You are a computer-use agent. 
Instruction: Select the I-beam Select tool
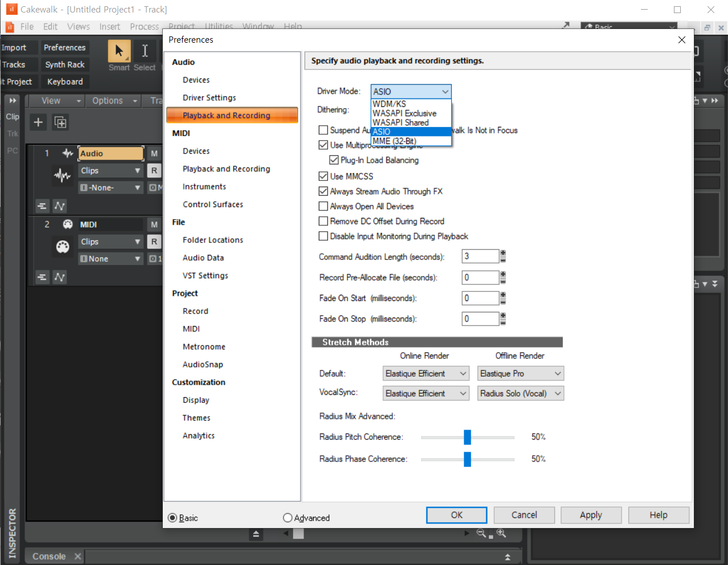click(x=145, y=51)
